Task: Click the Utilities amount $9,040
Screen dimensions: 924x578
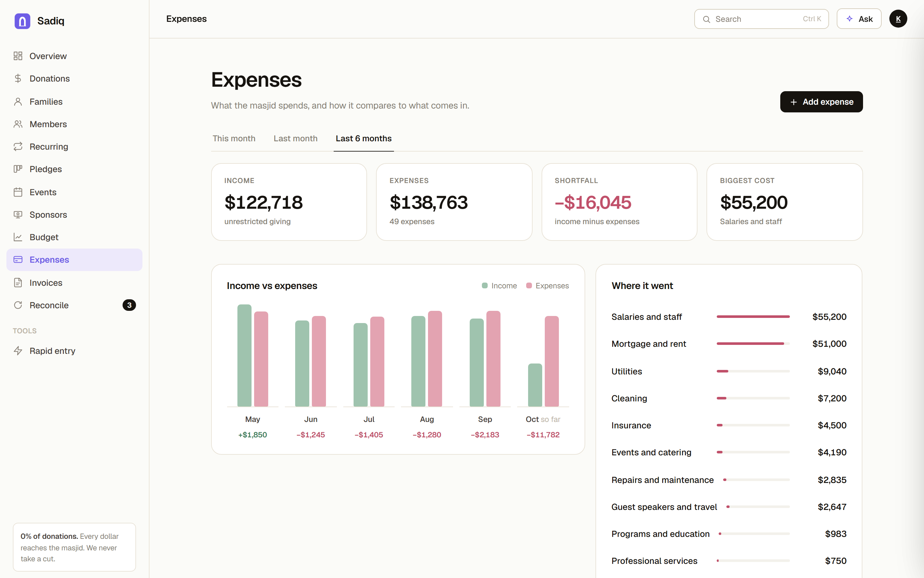Action: pos(832,371)
